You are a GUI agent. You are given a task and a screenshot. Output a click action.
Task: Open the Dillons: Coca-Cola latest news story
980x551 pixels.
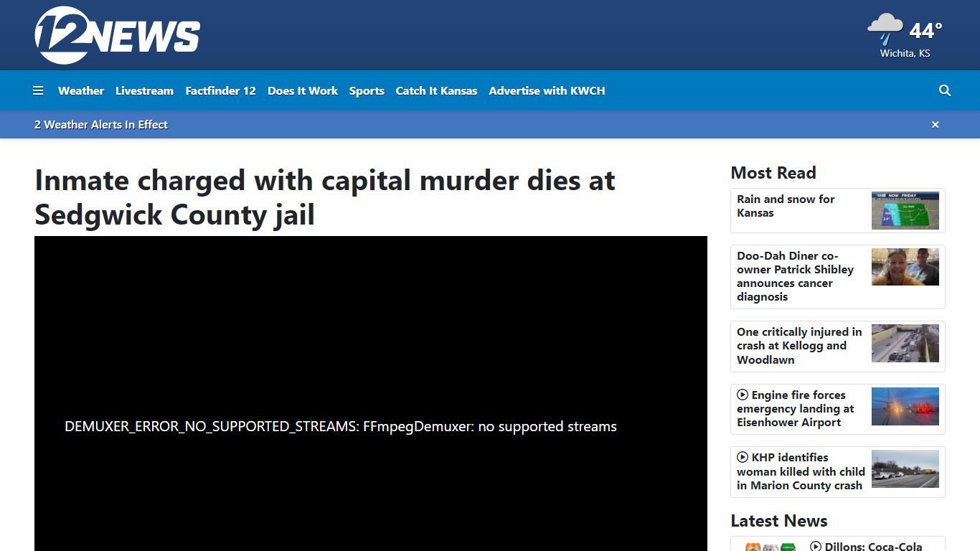866,546
